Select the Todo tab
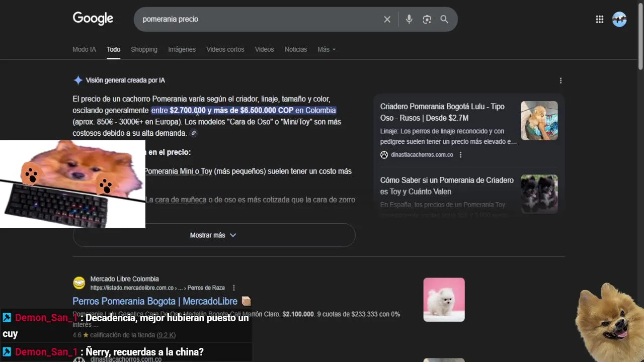Image resolution: width=644 pixels, height=362 pixels. point(113,49)
